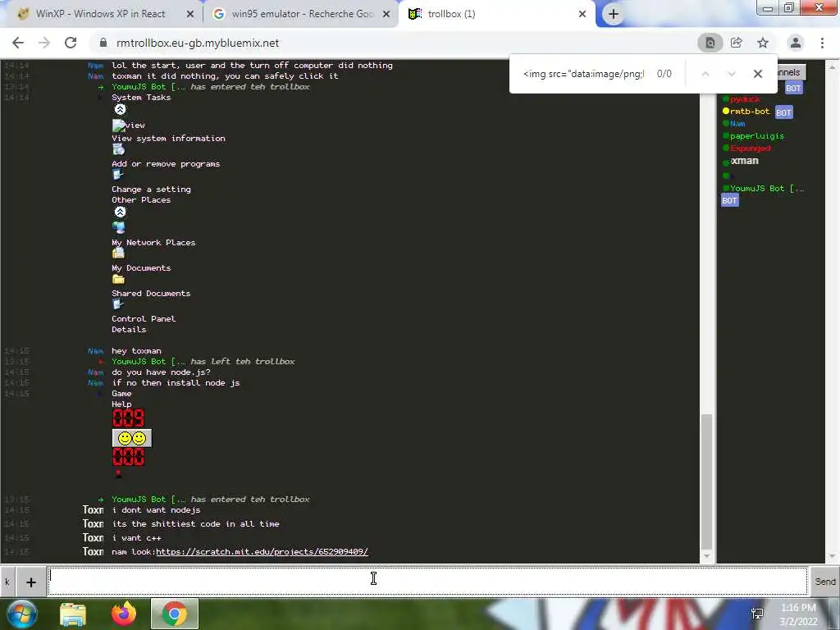The height and width of the screenshot is (630, 840).
Task: Click the lock icon in address bar
Action: 104,43
